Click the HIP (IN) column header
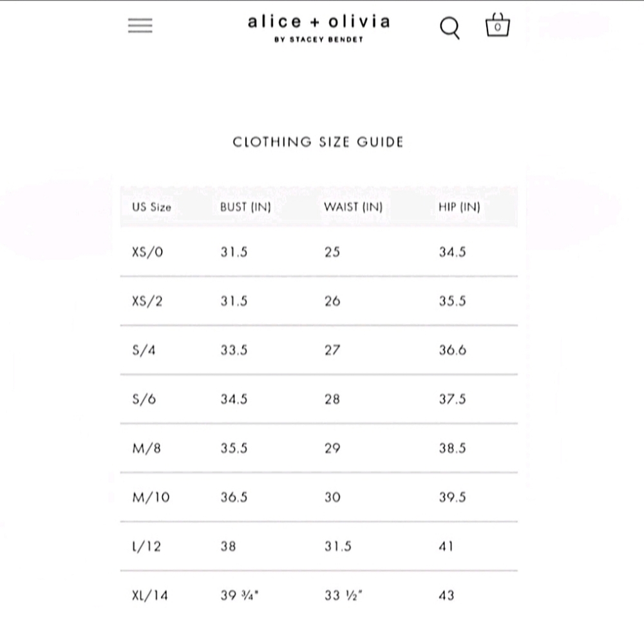 point(459,207)
